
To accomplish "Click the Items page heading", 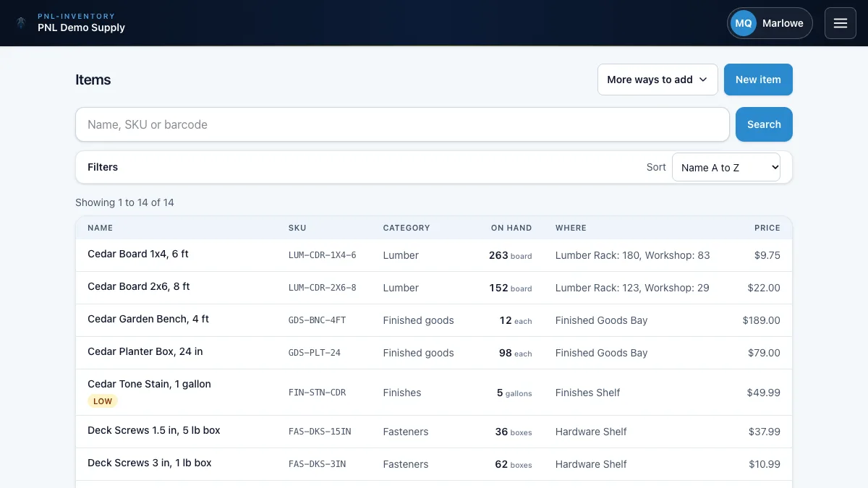I will pos(93,80).
